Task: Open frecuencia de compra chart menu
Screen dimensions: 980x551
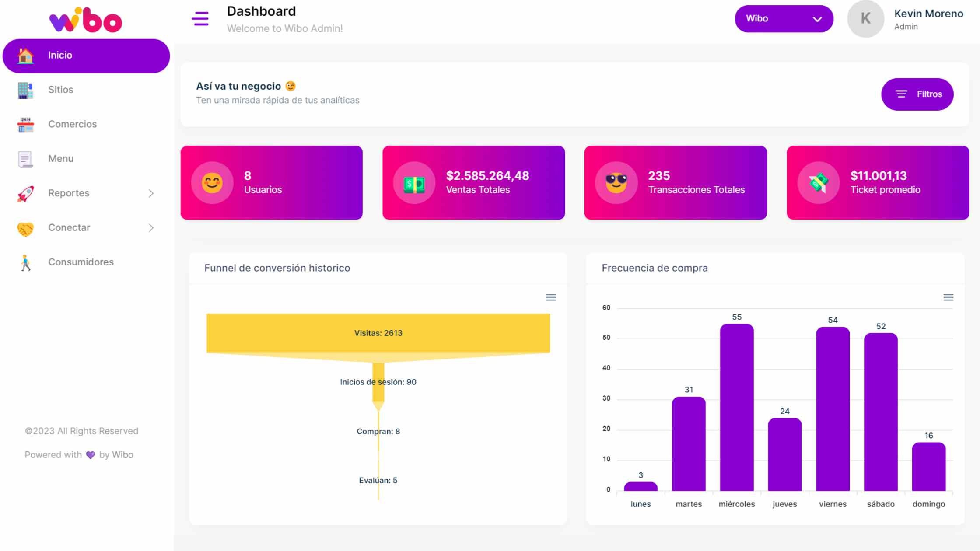Action: (x=948, y=297)
